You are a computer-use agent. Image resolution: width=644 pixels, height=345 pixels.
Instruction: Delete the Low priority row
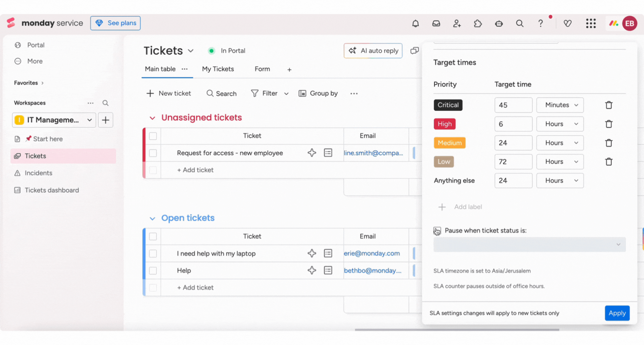[609, 161]
